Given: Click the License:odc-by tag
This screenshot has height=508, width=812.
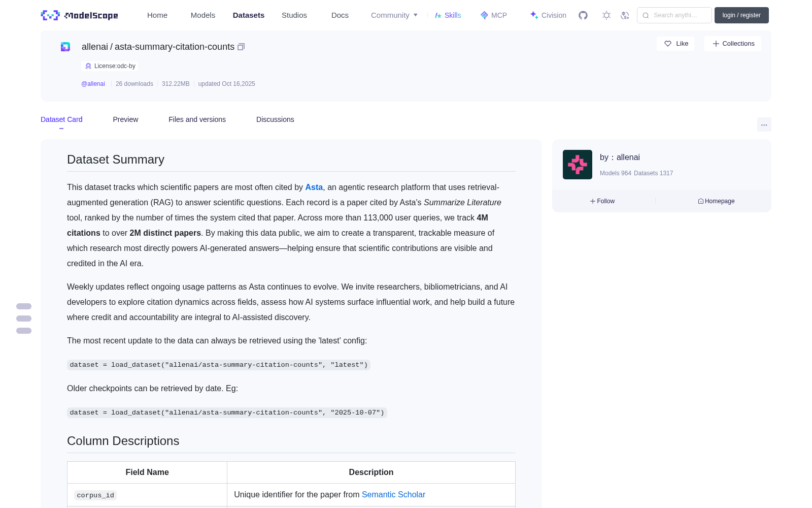Looking at the screenshot, I should click(x=110, y=66).
